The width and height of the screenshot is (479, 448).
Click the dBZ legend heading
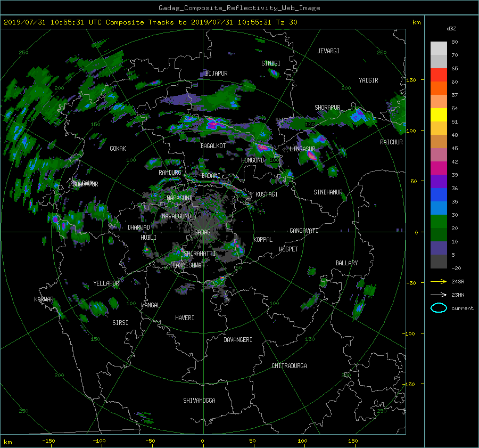[451, 29]
